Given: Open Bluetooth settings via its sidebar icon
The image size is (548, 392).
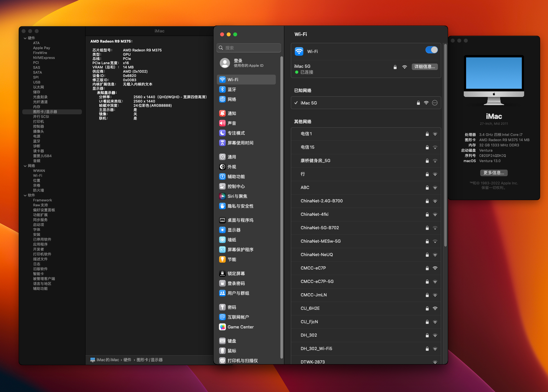Looking at the screenshot, I should point(222,89).
